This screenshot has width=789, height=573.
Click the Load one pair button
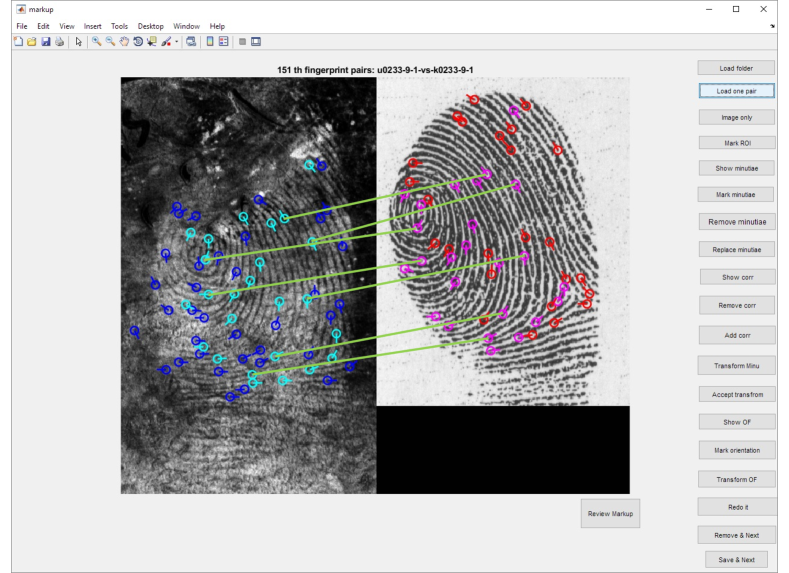click(x=737, y=90)
